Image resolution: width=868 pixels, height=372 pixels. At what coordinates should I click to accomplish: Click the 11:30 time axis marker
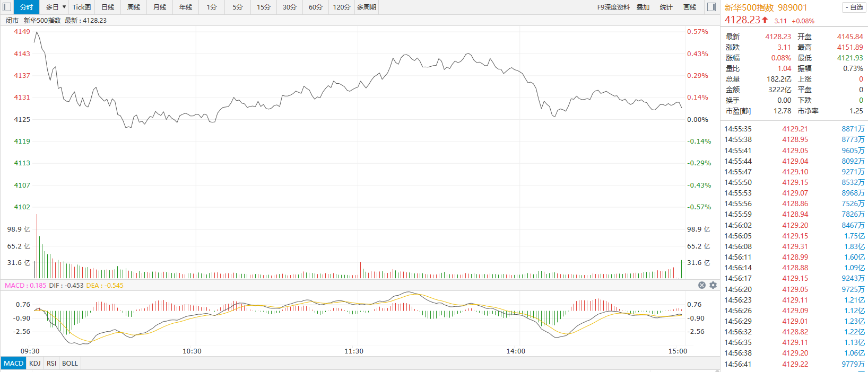pyautogui.click(x=354, y=351)
